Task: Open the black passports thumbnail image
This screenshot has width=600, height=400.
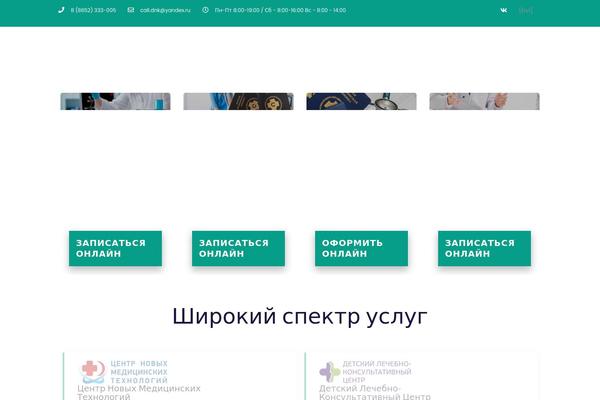Action: pos(238,101)
